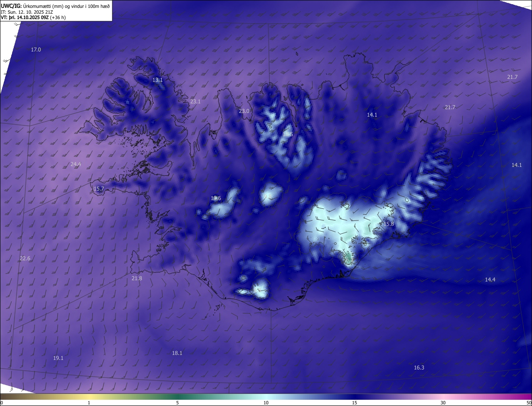
Task: Click the map value label 15.8
Action: pos(389,224)
